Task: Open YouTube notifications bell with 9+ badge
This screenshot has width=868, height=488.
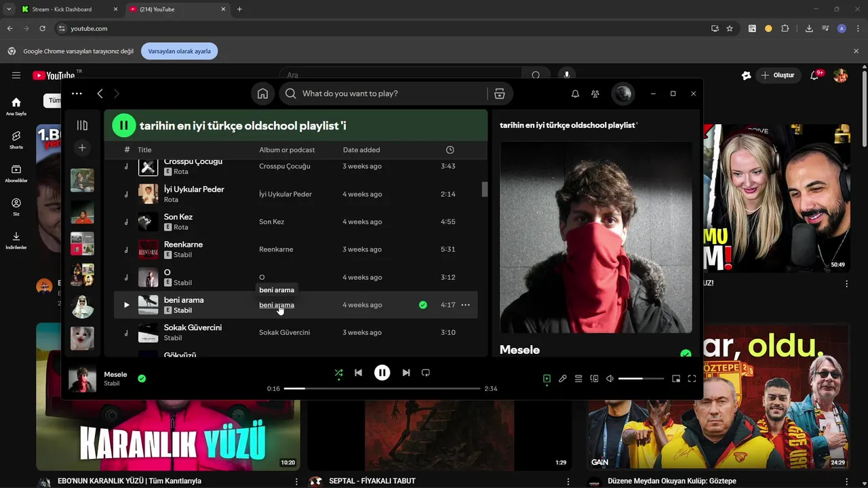Action: [815, 75]
